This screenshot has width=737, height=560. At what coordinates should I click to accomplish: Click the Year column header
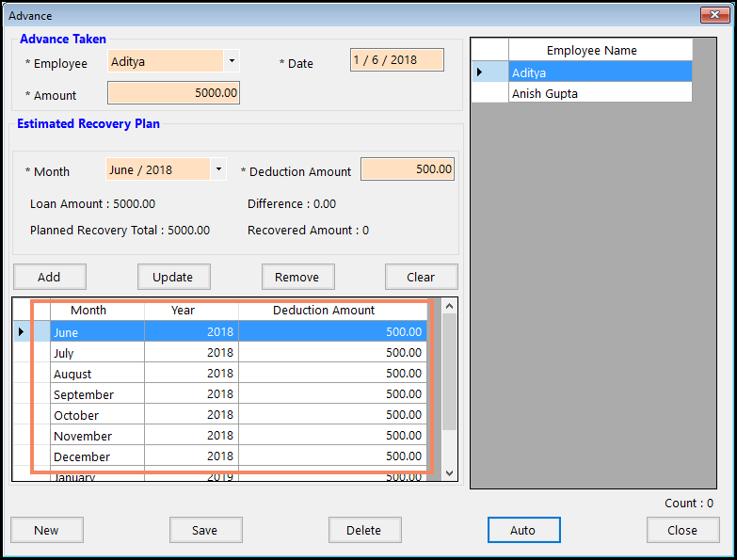[x=192, y=310]
